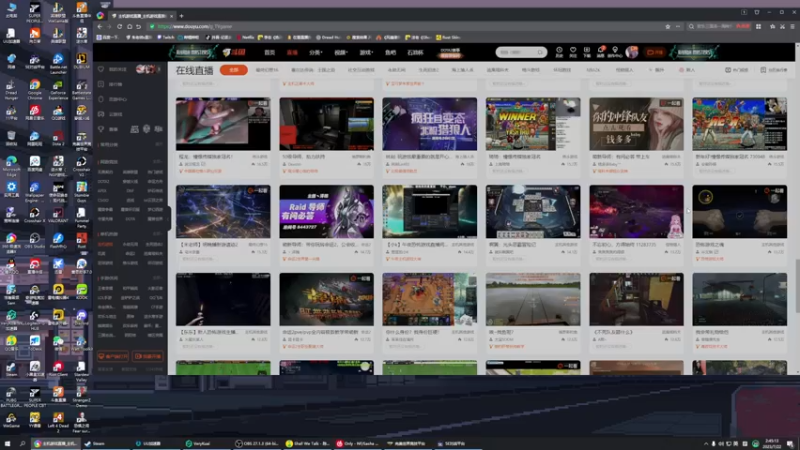Click the orange start-streaming button in header
This screenshot has height=450, width=800.
(x=655, y=52)
